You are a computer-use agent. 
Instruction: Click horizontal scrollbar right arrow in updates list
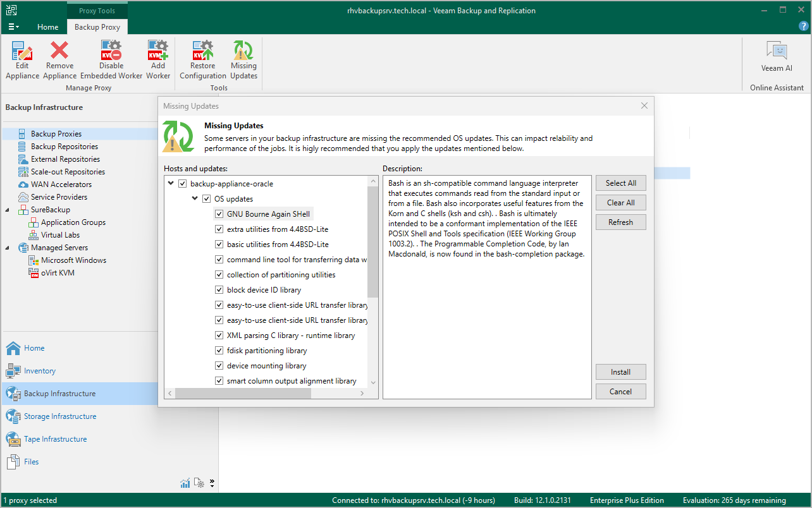[x=362, y=393]
